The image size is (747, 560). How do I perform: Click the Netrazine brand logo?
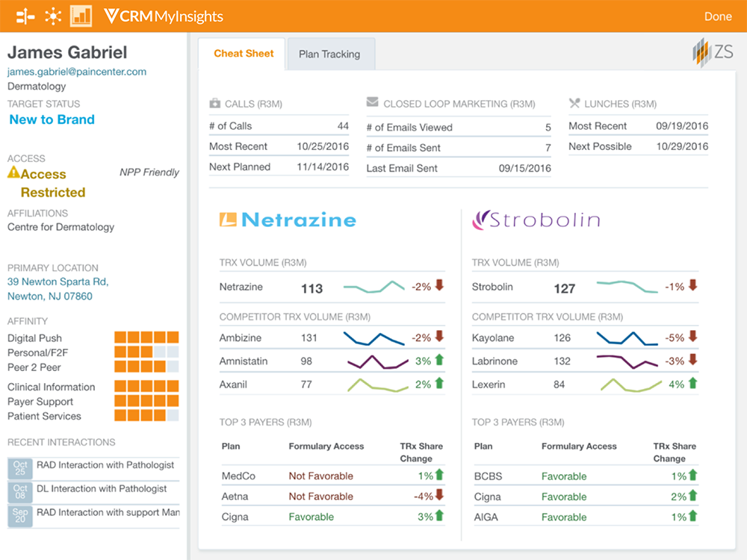point(288,220)
